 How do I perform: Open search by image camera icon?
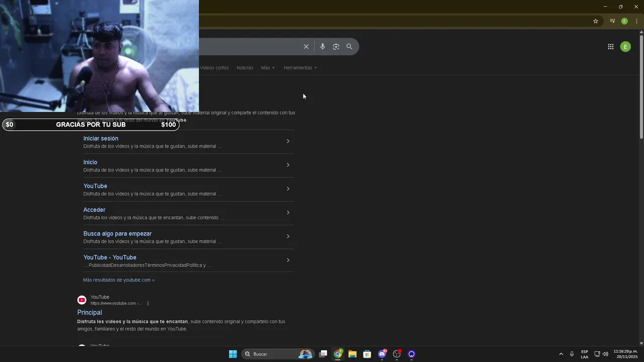click(336, 47)
